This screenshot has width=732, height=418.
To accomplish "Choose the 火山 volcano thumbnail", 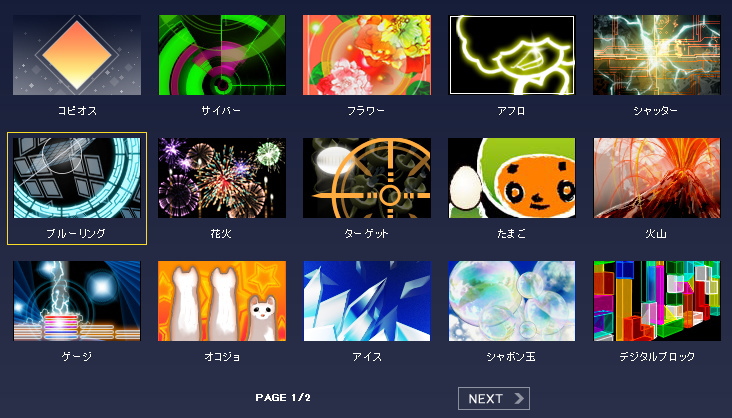I will click(657, 178).
